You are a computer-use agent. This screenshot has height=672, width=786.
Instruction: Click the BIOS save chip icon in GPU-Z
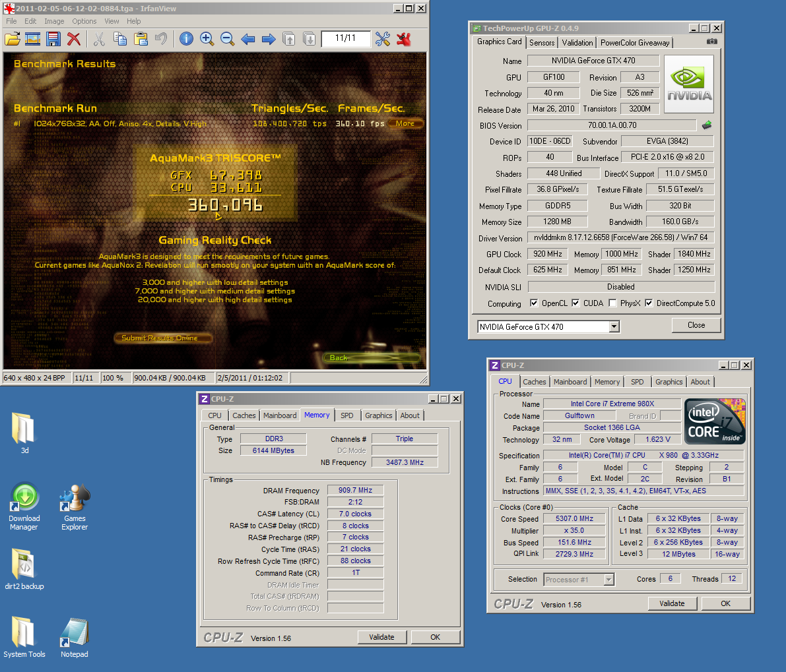tap(707, 125)
